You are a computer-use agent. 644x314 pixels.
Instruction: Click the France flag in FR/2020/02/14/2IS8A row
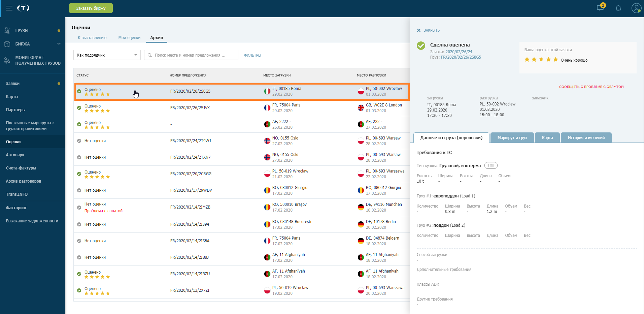[x=267, y=241]
